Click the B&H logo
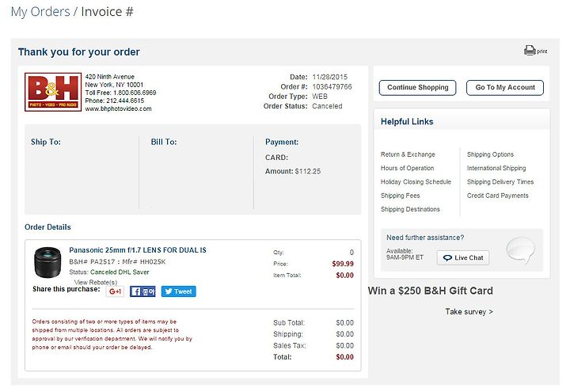Screen dimensions: 570x392 [53, 92]
